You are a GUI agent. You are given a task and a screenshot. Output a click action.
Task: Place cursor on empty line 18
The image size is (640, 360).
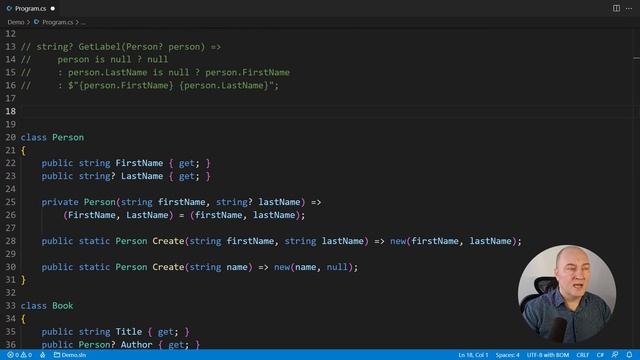click(327, 111)
